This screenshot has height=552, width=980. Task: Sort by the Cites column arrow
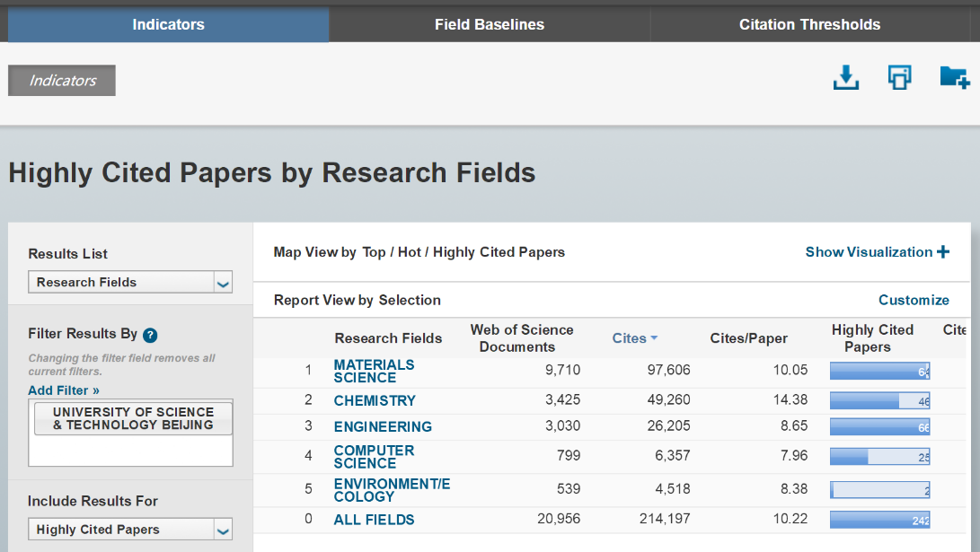(654, 338)
